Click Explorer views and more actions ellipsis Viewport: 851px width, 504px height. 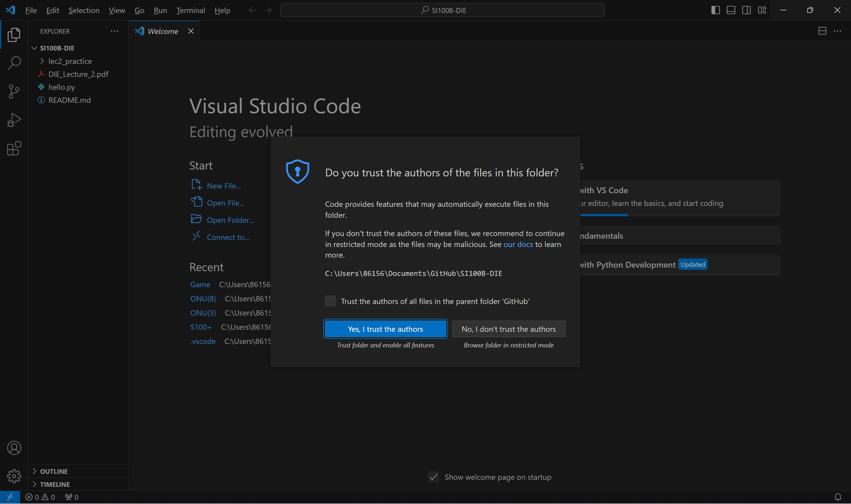(115, 31)
